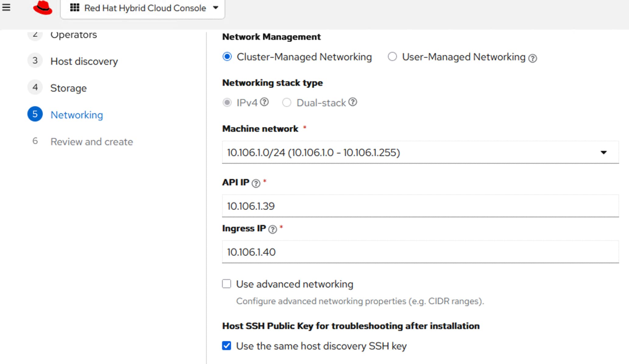
Task: Go to Host discovery step
Action: 84,61
